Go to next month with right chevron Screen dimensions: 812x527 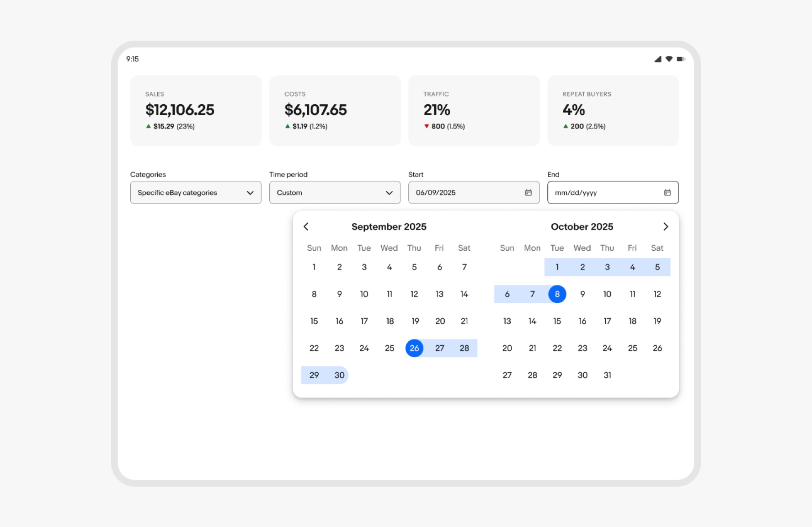(666, 226)
